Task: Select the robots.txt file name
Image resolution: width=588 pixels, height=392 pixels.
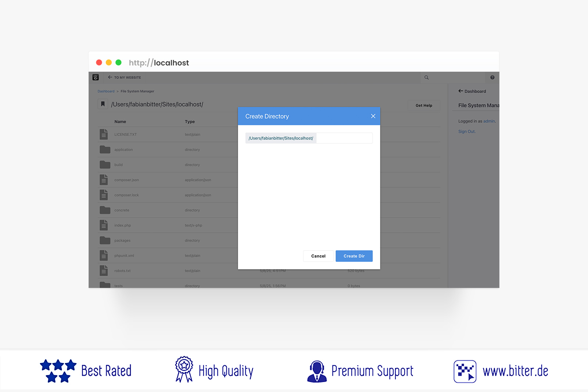Action: click(x=122, y=271)
